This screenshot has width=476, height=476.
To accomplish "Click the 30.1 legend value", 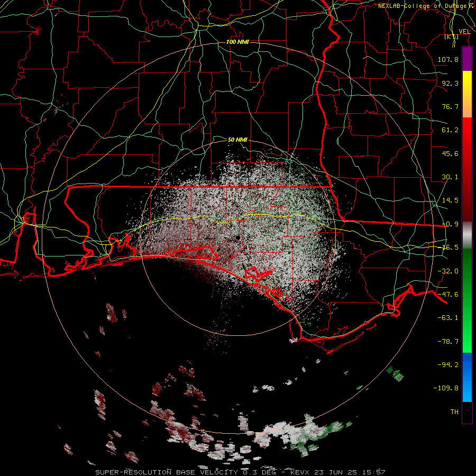I will click(x=450, y=177).
